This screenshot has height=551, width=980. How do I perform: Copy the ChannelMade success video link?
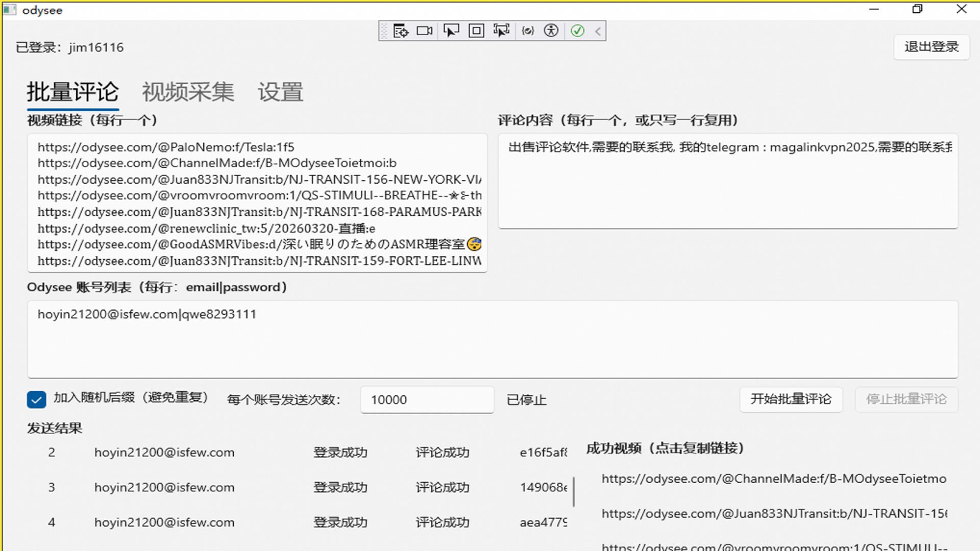(x=773, y=479)
